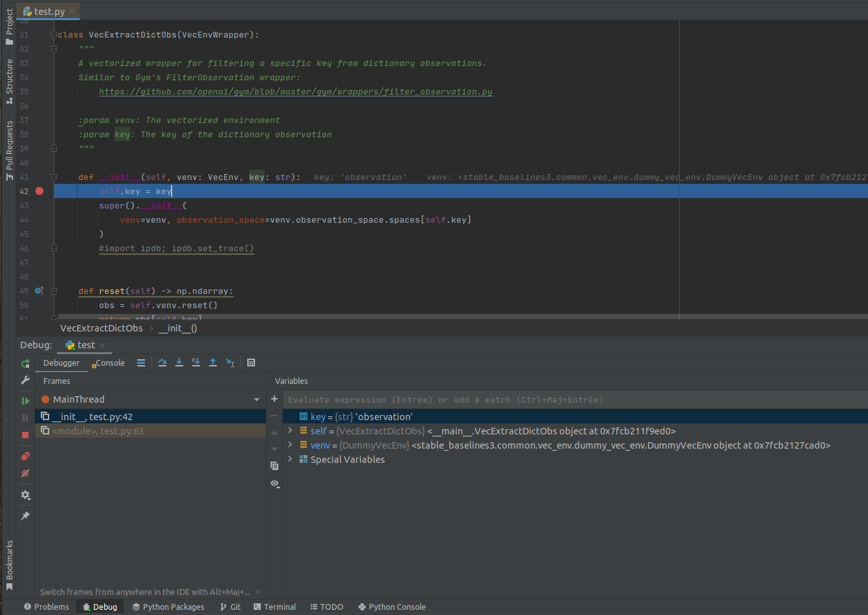Close the test debug session tab
The width and height of the screenshot is (868, 615).
pyautogui.click(x=102, y=346)
